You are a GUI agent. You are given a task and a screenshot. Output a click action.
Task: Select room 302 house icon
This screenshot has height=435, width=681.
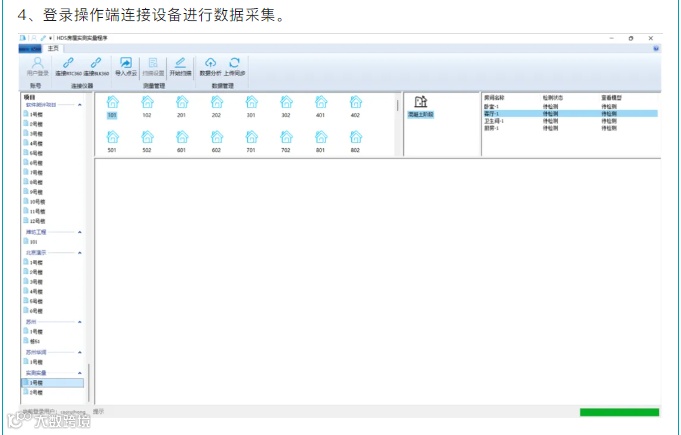(x=286, y=102)
